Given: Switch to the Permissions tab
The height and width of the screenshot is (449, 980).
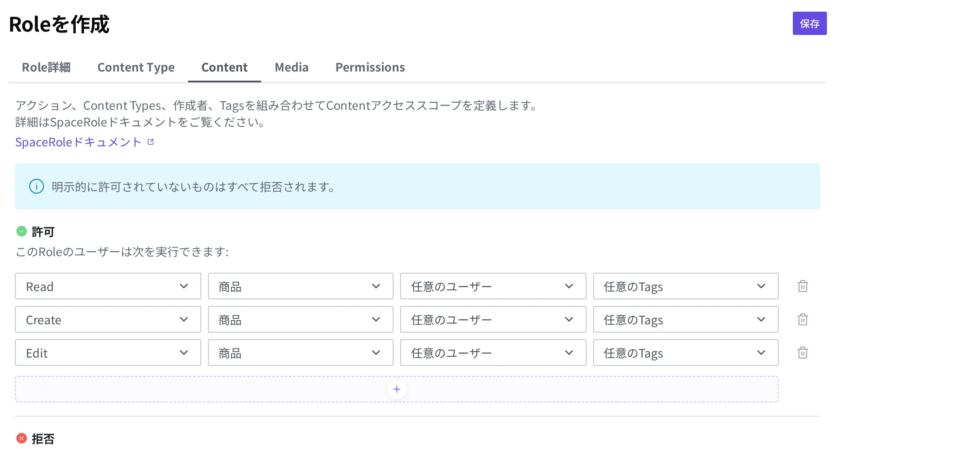Looking at the screenshot, I should [370, 67].
